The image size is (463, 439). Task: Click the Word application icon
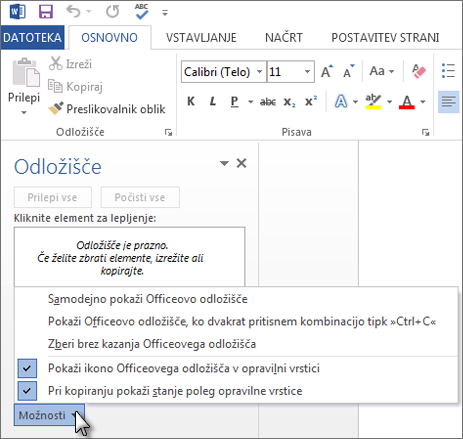tap(17, 12)
